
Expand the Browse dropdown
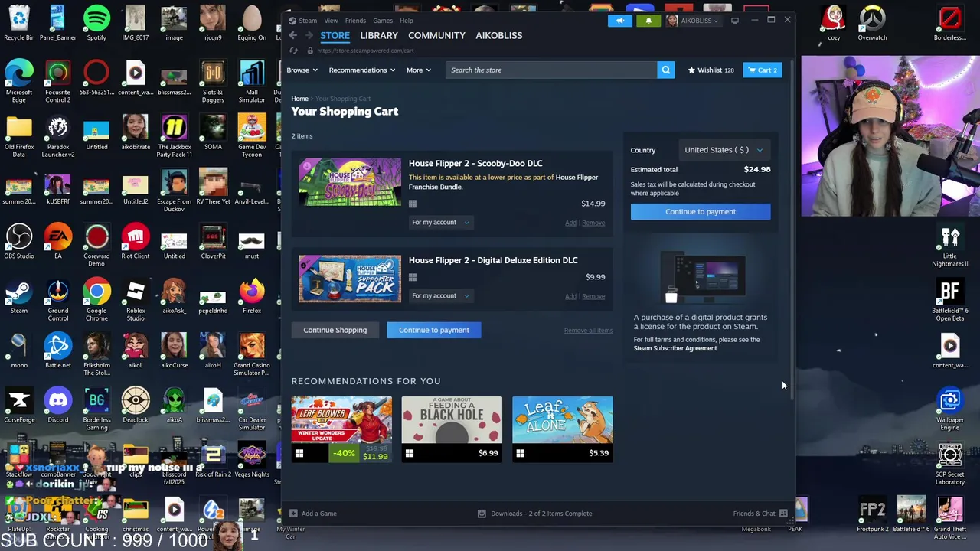[302, 70]
